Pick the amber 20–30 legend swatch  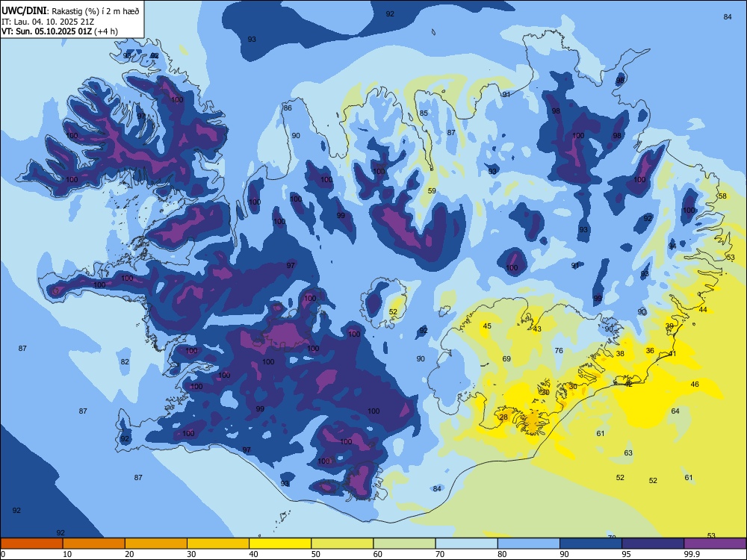coord(156,544)
